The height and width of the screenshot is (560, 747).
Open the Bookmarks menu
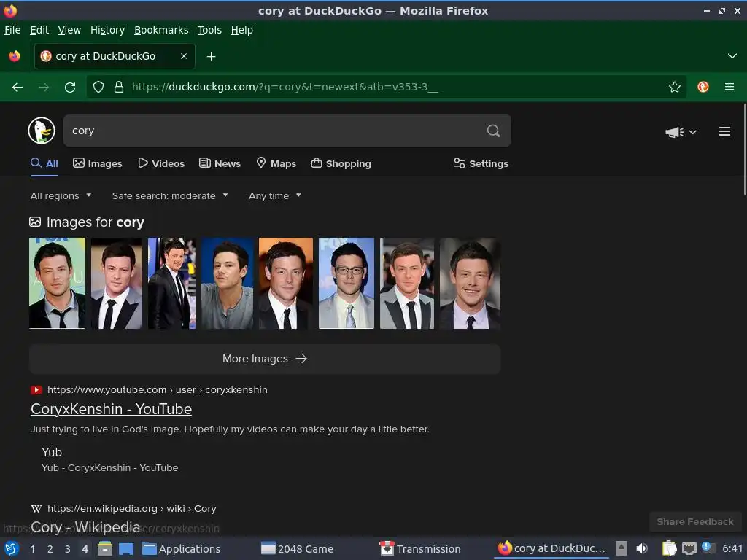pyautogui.click(x=161, y=30)
